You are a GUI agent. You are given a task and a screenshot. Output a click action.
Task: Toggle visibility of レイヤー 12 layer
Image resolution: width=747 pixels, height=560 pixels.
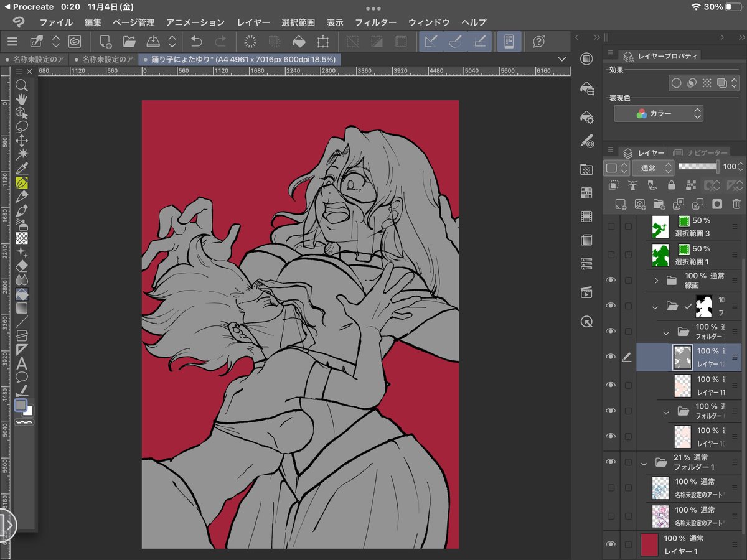coord(611,357)
